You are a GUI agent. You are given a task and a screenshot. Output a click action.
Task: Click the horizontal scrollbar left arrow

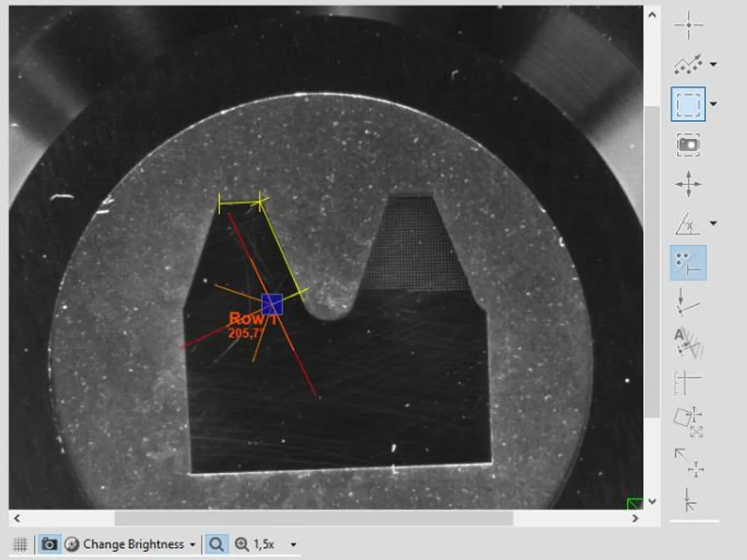(x=17, y=518)
